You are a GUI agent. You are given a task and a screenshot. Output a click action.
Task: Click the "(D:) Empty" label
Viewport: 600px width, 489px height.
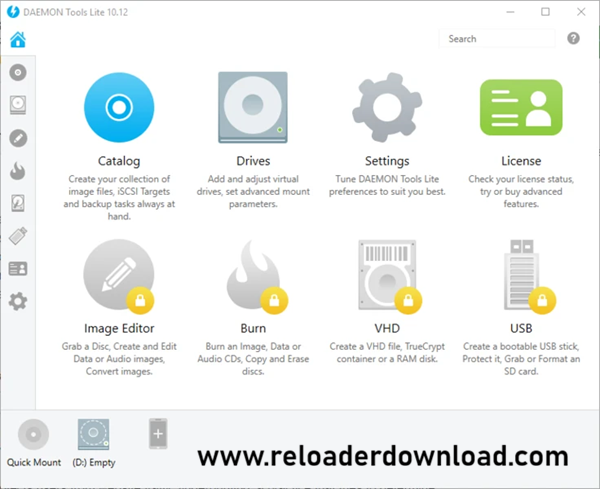94,463
